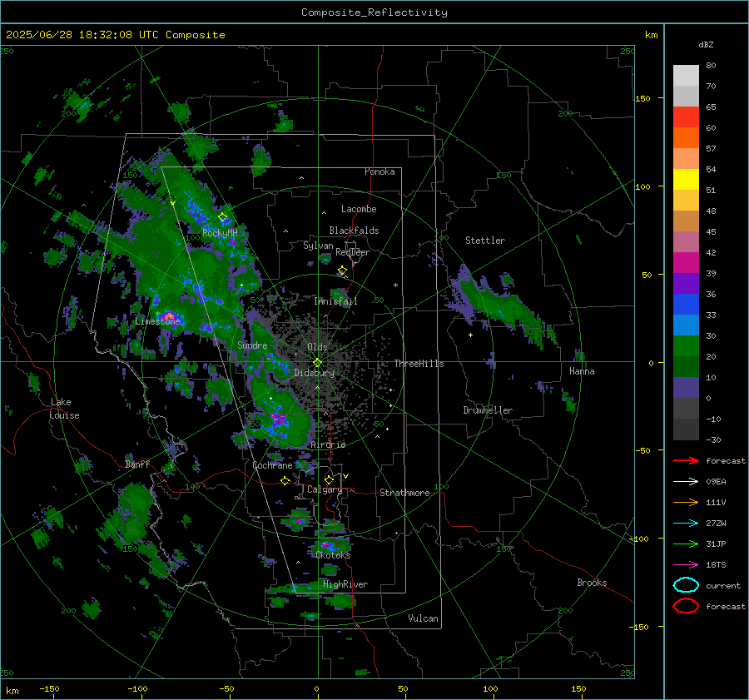Screen dimensions: 749x700
Task: Select the orange 111V arrow legend icon
Action: 686,502
